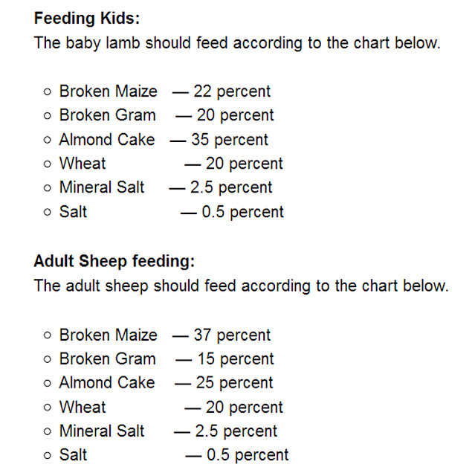Click the bullet beside Broken Gram 15 percent
Viewport: 475px width, 476px height.
(x=48, y=359)
